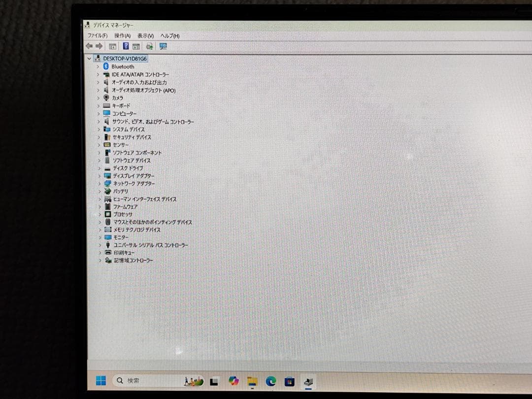532x399 pixels.
Task: Click the monitor icon next to モニター
Action: coord(107,237)
